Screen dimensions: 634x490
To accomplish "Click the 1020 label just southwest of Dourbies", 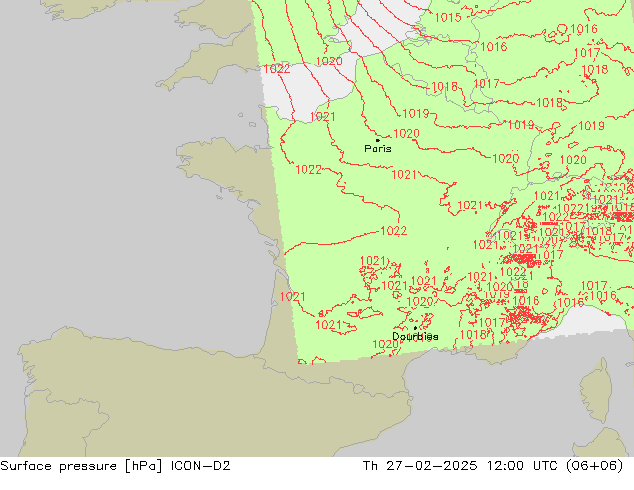I will click(385, 344).
